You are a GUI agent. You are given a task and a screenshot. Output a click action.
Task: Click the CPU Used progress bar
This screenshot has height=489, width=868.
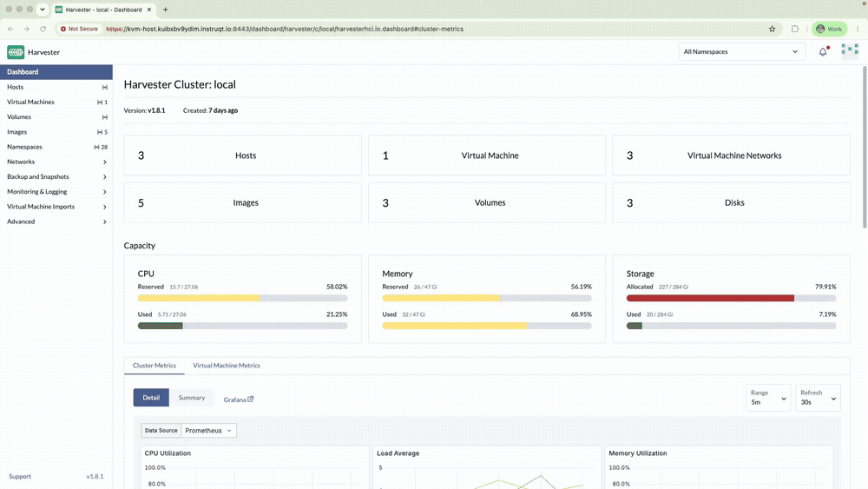242,326
